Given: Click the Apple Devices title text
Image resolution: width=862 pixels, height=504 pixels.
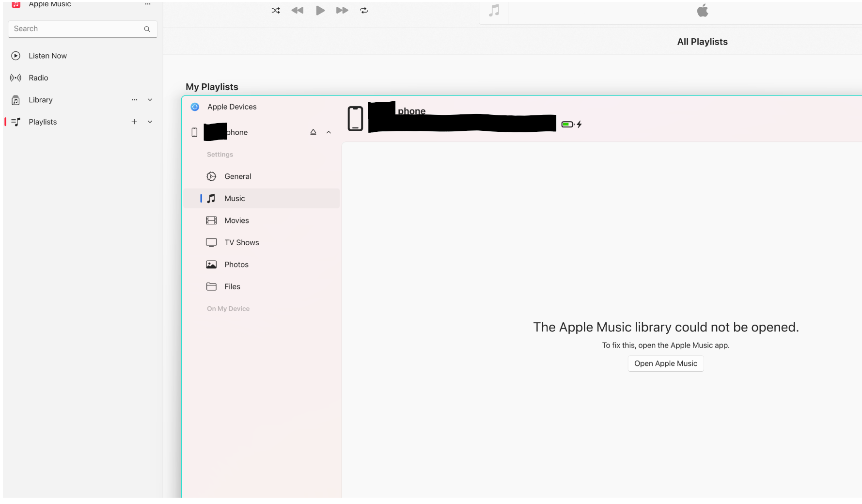Looking at the screenshot, I should click(232, 107).
